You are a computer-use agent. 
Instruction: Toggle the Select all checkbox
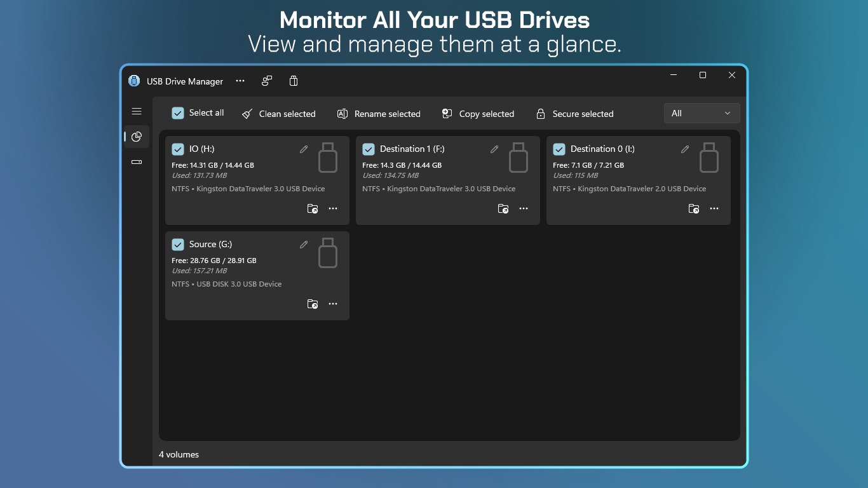pos(178,113)
